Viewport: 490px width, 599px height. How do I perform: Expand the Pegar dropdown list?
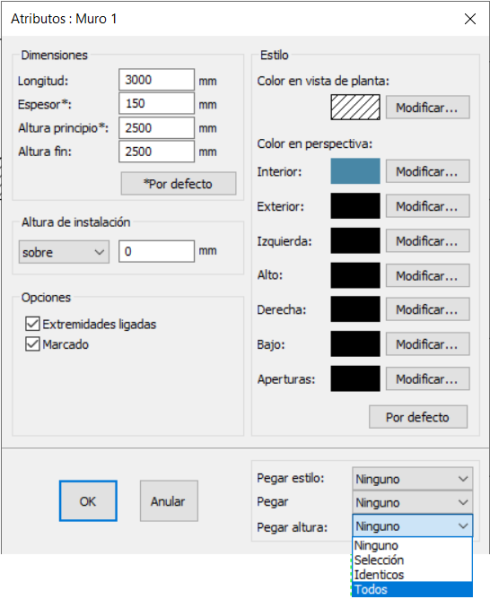(x=412, y=502)
